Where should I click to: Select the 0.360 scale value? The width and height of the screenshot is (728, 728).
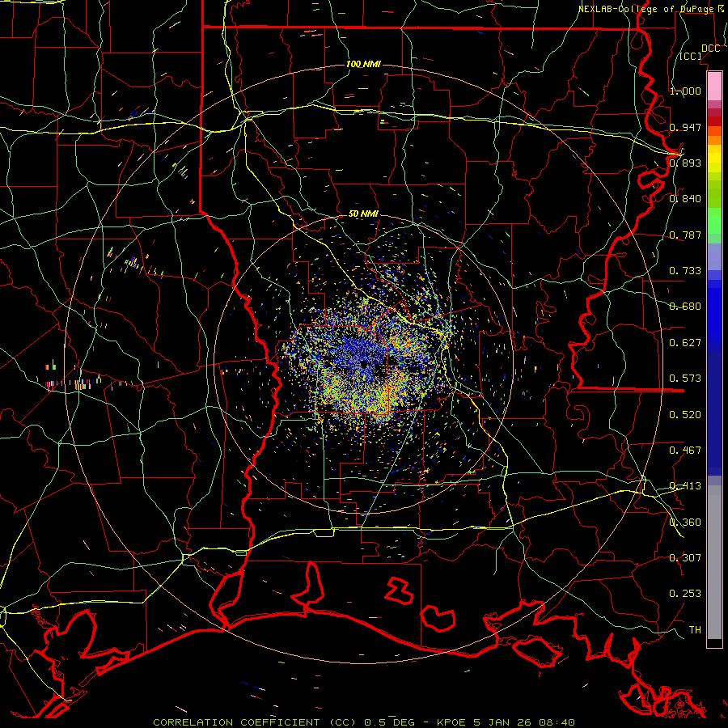coord(685,523)
